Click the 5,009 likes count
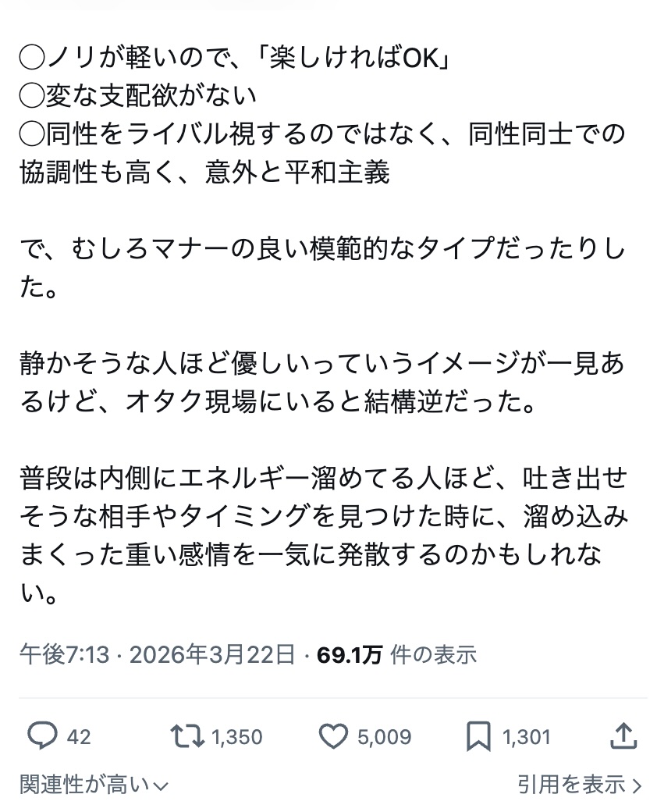Image resolution: width=657 pixels, height=812 pixels. 385,736
